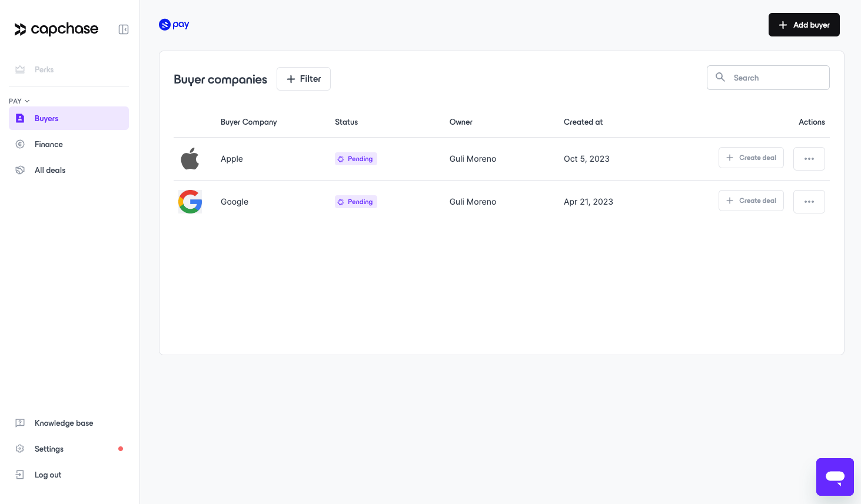Open Settings from the sidebar
861x504 pixels.
(69, 449)
